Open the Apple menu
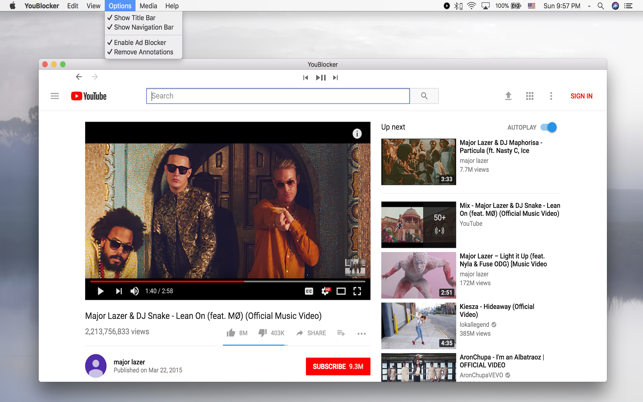This screenshot has height=402, width=643. click(12, 6)
